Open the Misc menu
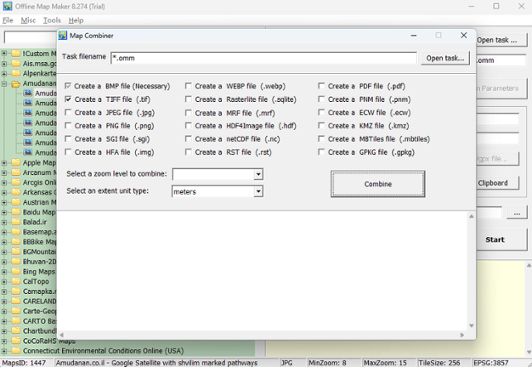This screenshot has width=532, height=367. 28,20
